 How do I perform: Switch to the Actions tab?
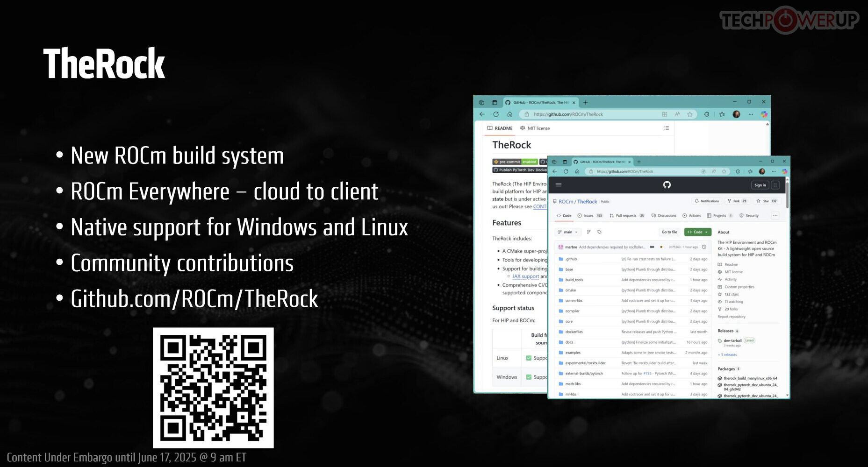(x=692, y=216)
